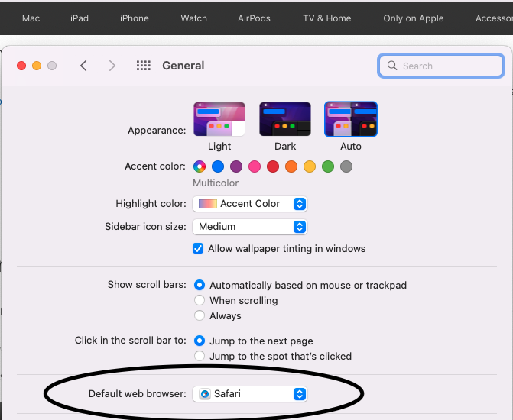Open iPad in website navigation

80,18
